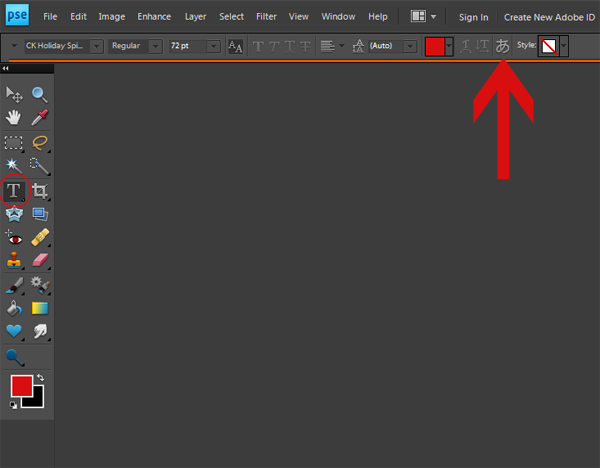Open the Layer menu
This screenshot has width=600, height=468.
[x=196, y=17]
